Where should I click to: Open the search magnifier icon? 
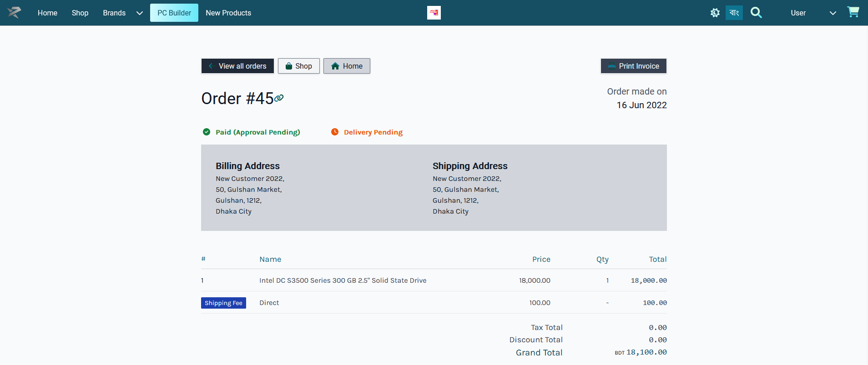coord(756,13)
